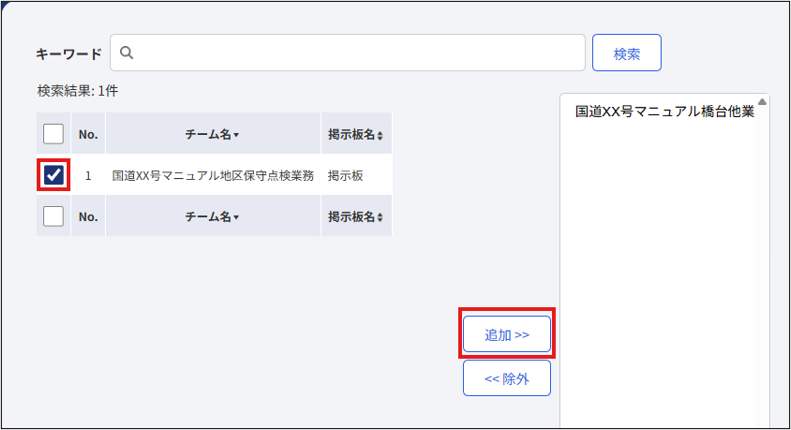Sort by 掲示板名 arrows in top header
Image resolution: width=791 pixels, height=430 pixels.
pos(380,135)
